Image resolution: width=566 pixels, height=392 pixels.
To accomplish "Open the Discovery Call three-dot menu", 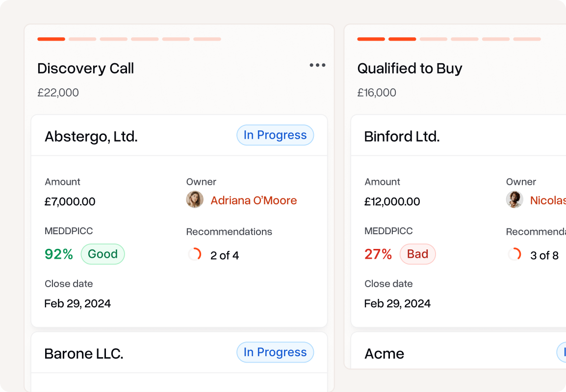I will [x=317, y=65].
